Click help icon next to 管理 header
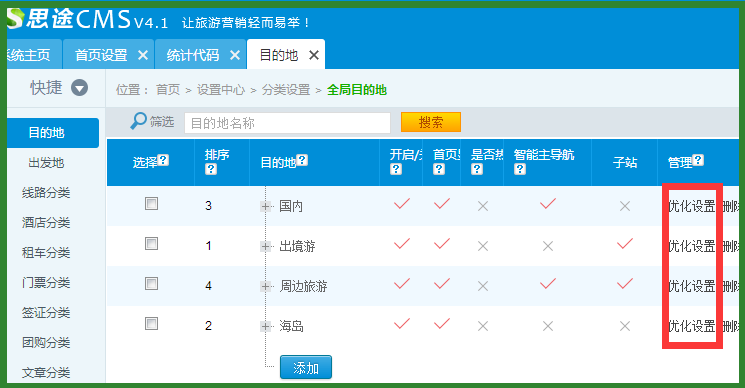Screen dimensions: 745x388 [x=698, y=160]
